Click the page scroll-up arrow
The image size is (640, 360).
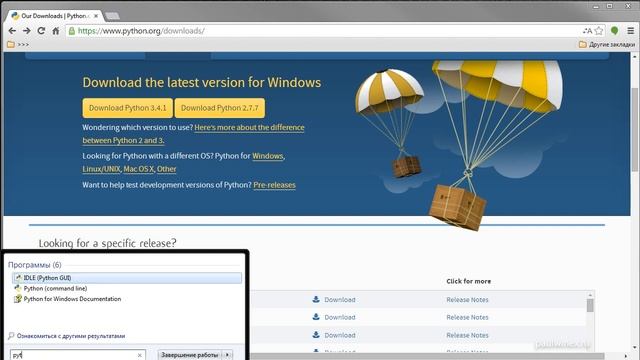pos(635,56)
